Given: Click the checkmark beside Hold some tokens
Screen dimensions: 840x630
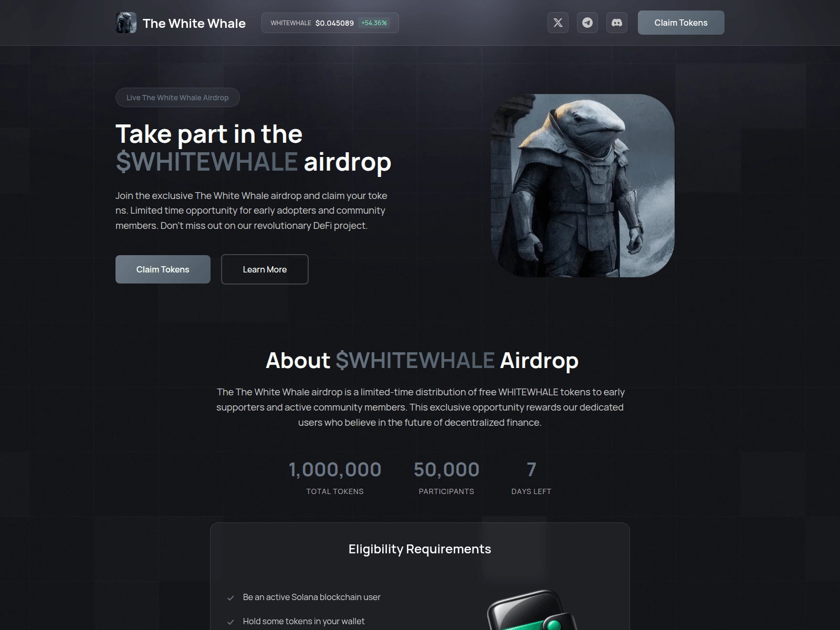Looking at the screenshot, I should coord(230,622).
